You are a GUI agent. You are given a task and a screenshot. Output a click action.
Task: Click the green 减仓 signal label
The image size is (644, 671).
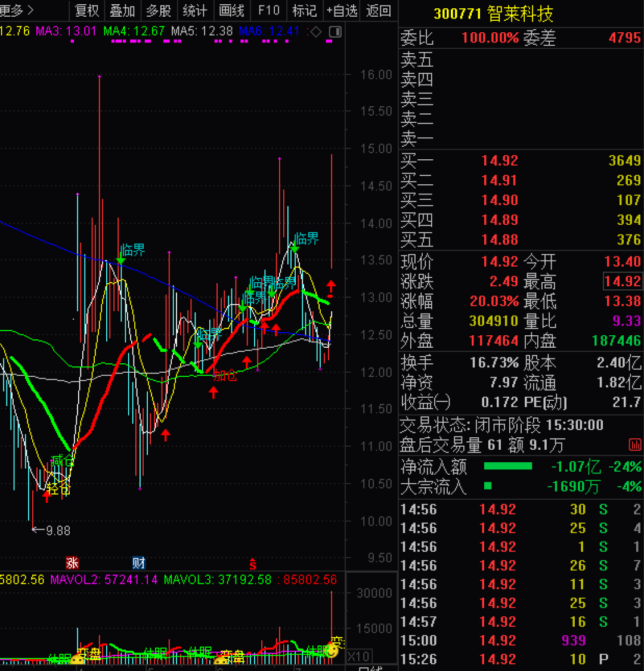[x=63, y=461]
